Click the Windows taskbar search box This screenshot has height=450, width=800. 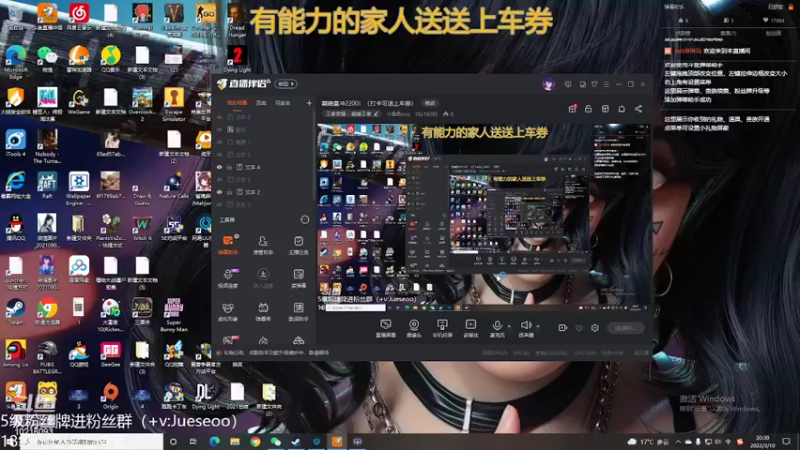pos(92,441)
